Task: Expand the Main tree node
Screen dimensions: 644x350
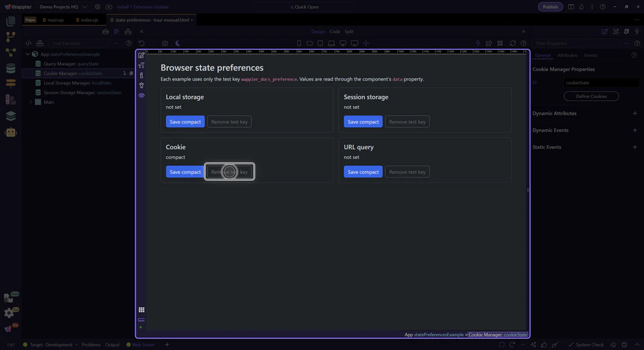Action: pos(30,102)
